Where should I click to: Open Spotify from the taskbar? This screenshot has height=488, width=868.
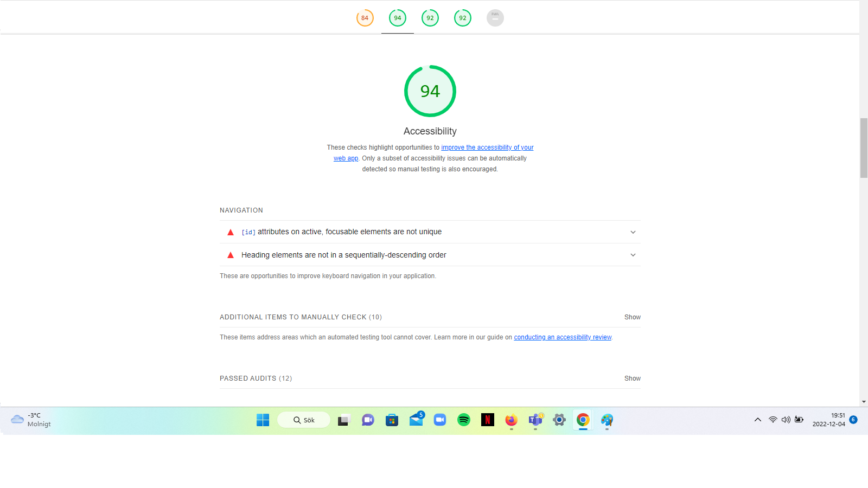[x=464, y=420]
